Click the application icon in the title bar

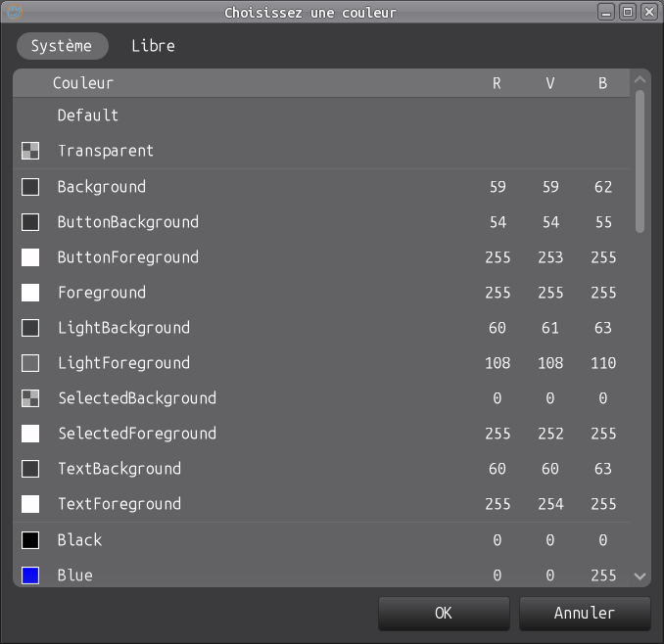pyautogui.click(x=14, y=12)
